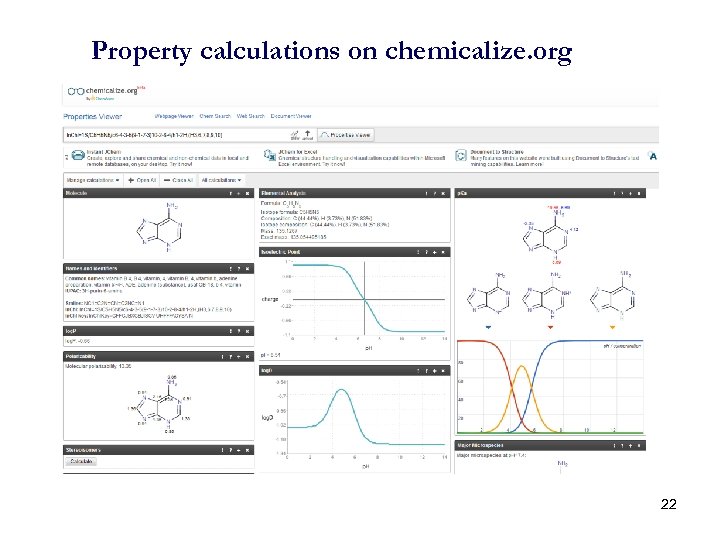Click the Close All button
The image size is (720, 540).
tap(178, 180)
